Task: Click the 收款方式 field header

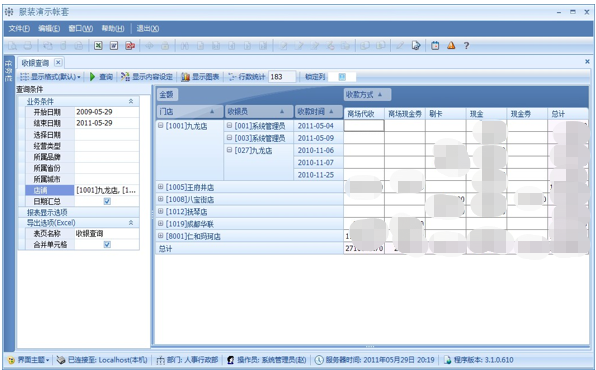Action: click(367, 95)
